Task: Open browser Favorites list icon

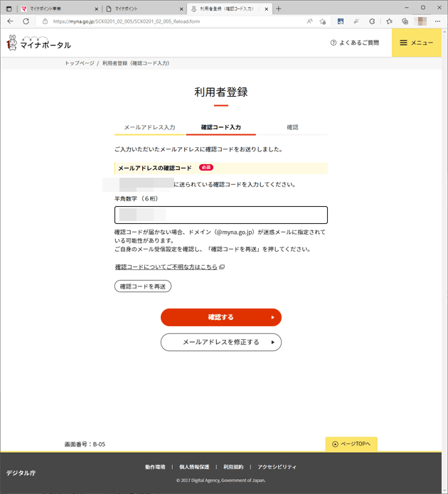Action: pyautogui.click(x=390, y=21)
